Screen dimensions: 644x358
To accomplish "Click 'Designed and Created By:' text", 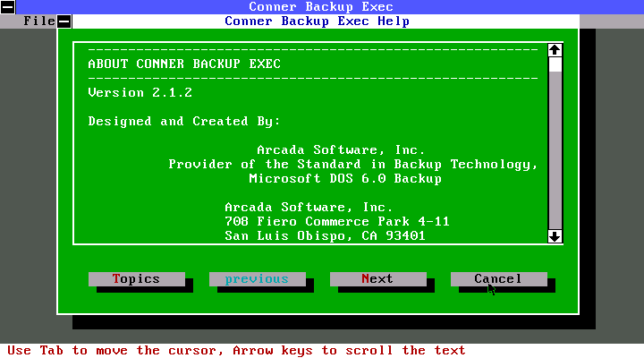I will pyautogui.click(x=184, y=121).
